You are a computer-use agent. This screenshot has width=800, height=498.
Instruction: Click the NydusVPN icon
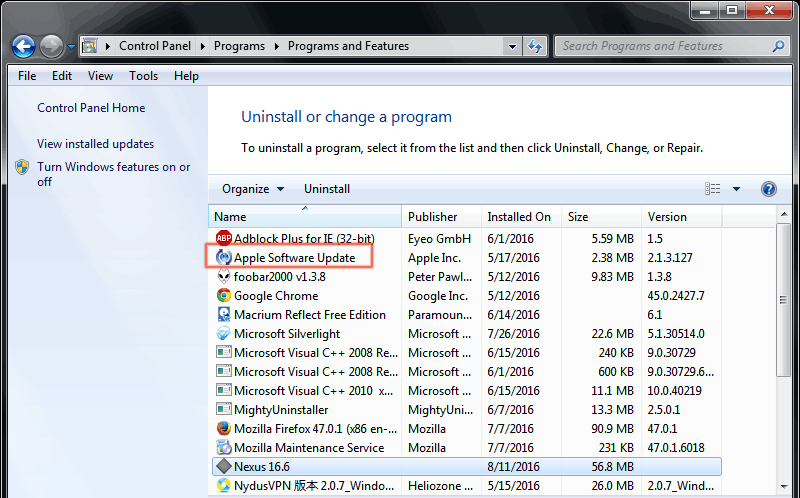[x=223, y=485]
